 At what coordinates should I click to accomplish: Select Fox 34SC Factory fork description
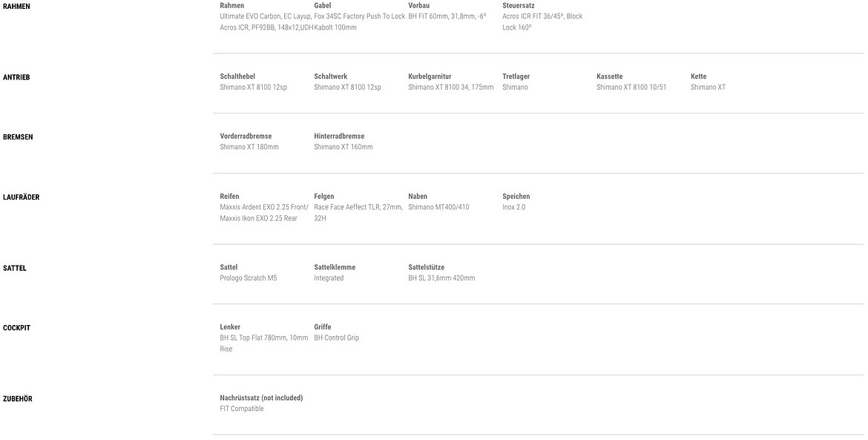coord(359,22)
